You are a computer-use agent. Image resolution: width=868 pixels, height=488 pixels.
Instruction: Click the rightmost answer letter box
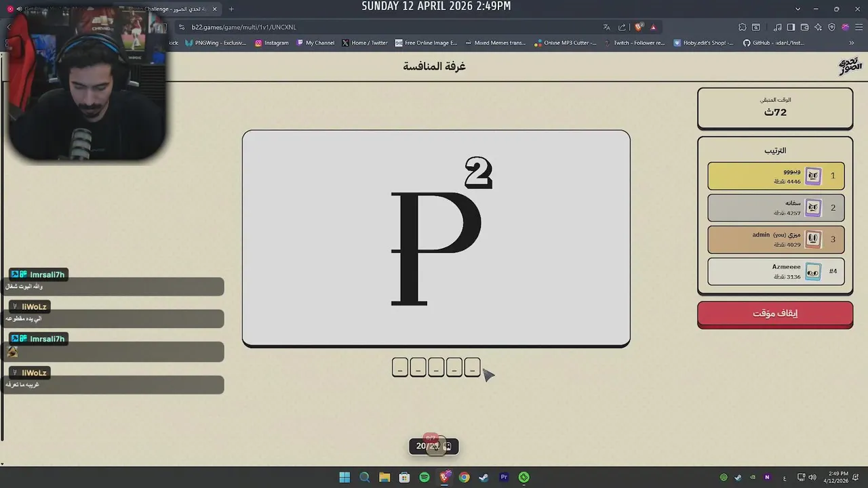click(473, 367)
